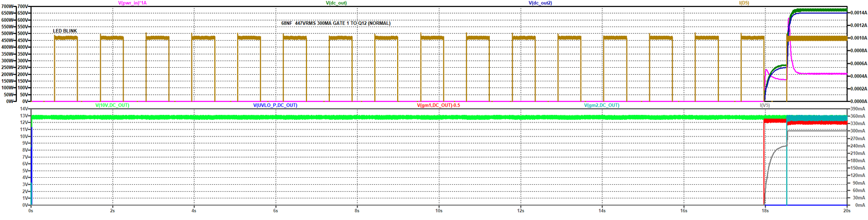Image resolution: width=868 pixels, height=220 pixels.
Task: Click the 2s tick on time axis
Action: tap(112, 211)
